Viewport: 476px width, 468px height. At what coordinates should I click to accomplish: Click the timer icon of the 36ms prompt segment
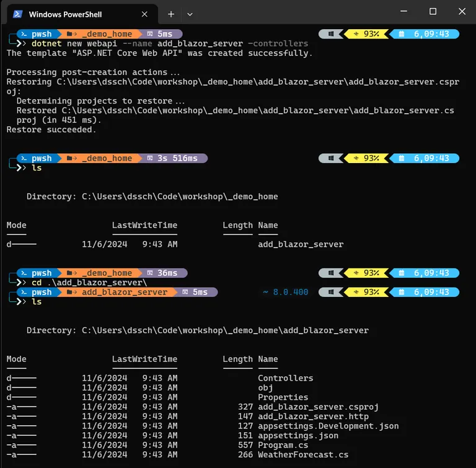(x=150, y=273)
